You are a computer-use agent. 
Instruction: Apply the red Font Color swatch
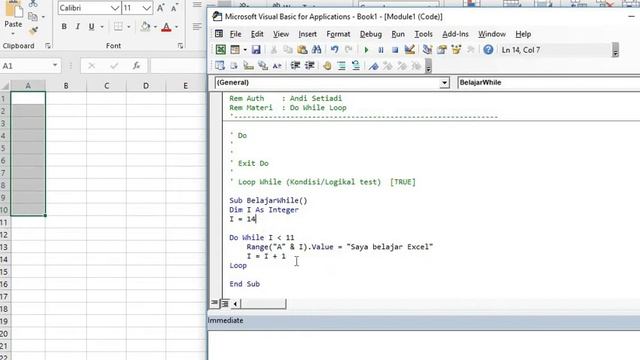click(166, 27)
